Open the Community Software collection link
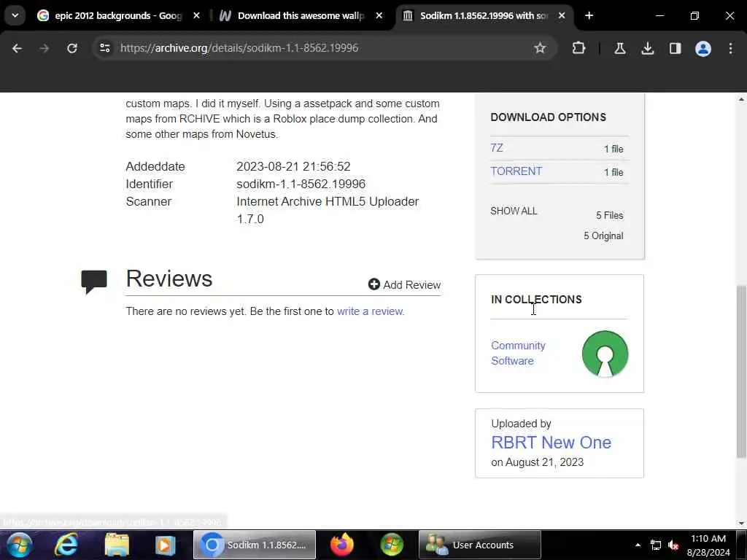Screen dimensions: 747x560 (x=519, y=353)
